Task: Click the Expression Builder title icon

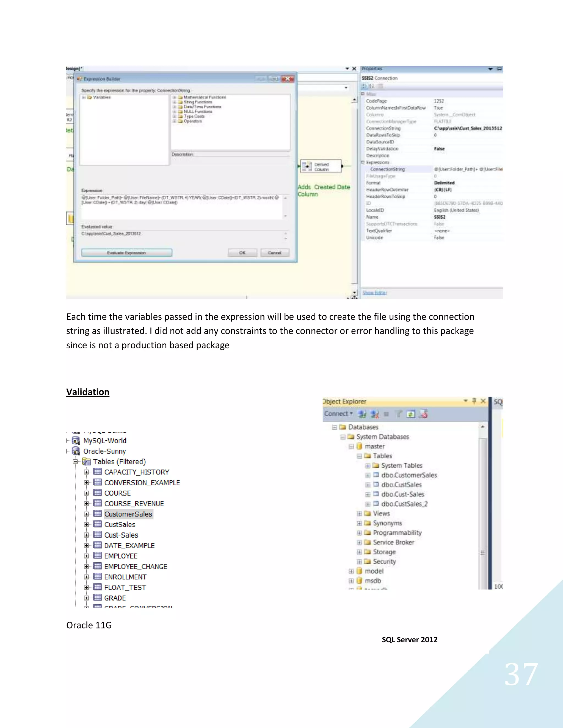Action: tap(79, 79)
